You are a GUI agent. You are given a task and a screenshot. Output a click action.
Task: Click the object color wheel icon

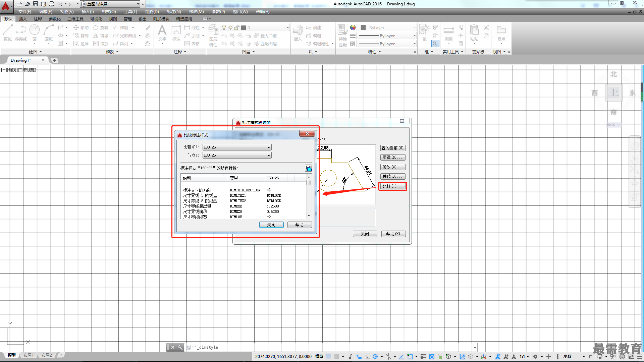click(353, 27)
